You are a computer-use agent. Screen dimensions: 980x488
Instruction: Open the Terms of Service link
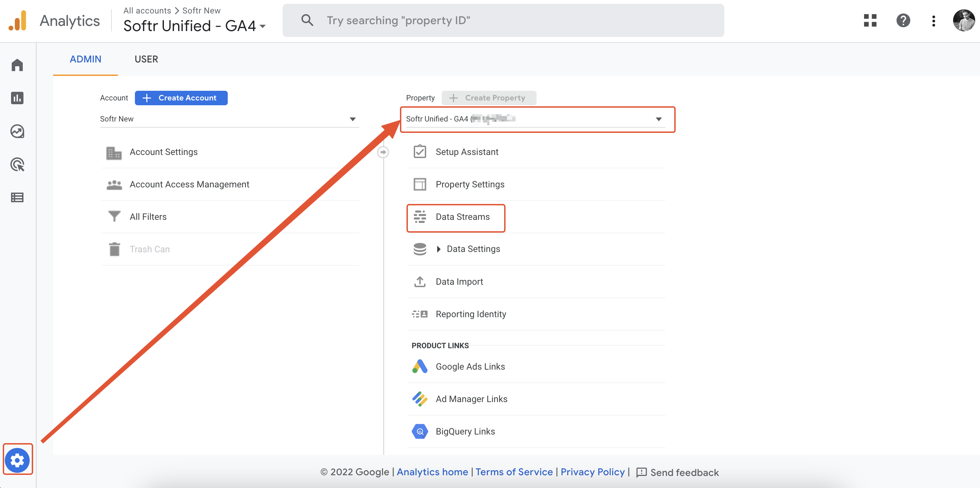tap(514, 472)
